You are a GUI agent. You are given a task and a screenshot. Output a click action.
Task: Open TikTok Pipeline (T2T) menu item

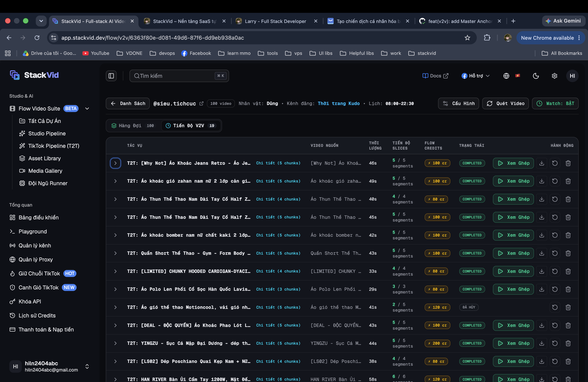tap(49, 146)
